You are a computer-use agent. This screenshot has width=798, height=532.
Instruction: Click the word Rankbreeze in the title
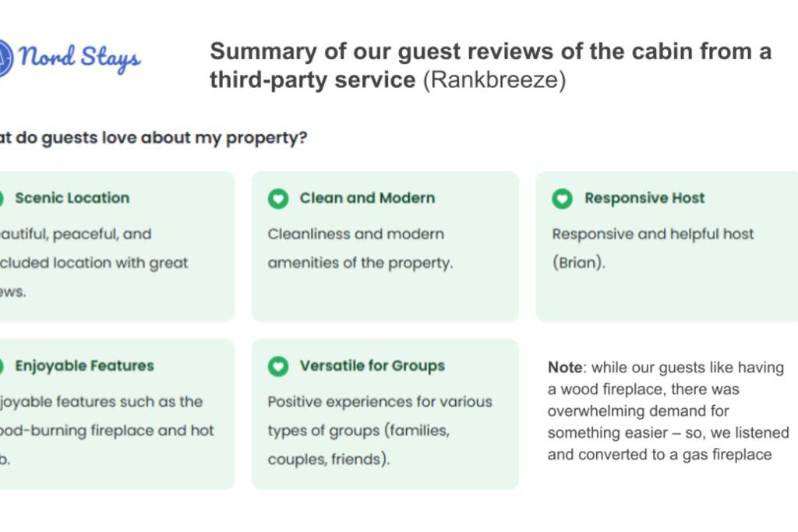tap(495, 80)
